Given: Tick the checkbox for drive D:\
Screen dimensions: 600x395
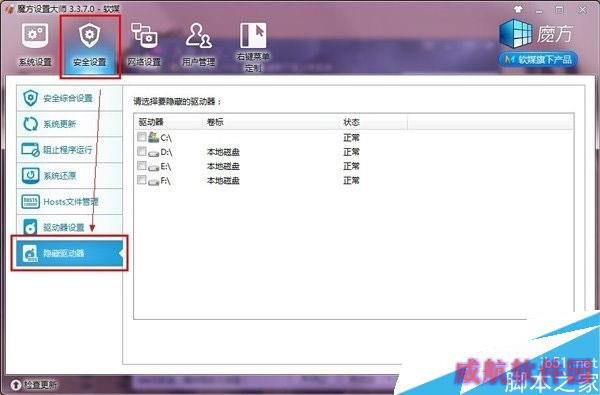Looking at the screenshot, I should point(142,151).
